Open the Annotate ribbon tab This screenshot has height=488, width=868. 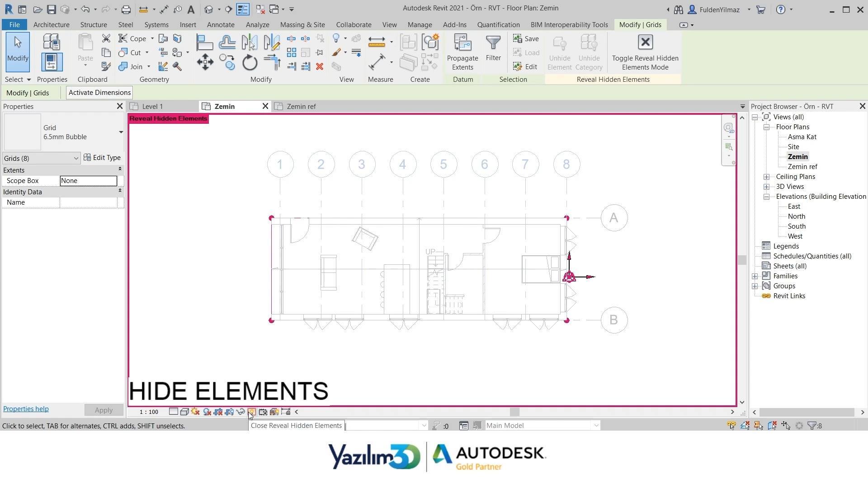point(221,25)
